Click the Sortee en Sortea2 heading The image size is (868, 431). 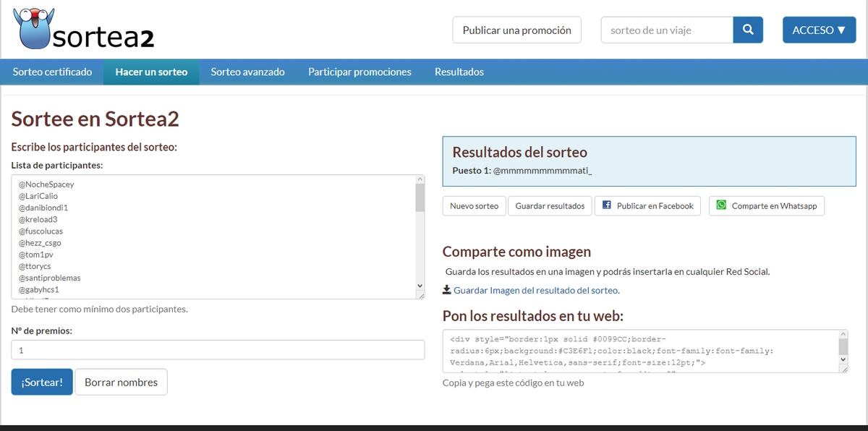pyautogui.click(x=95, y=119)
